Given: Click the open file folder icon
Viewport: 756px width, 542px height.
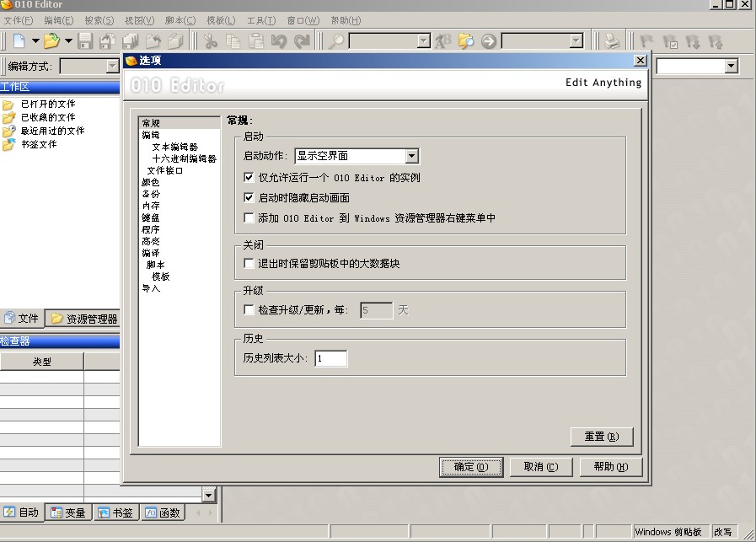Looking at the screenshot, I should pyautogui.click(x=51, y=41).
